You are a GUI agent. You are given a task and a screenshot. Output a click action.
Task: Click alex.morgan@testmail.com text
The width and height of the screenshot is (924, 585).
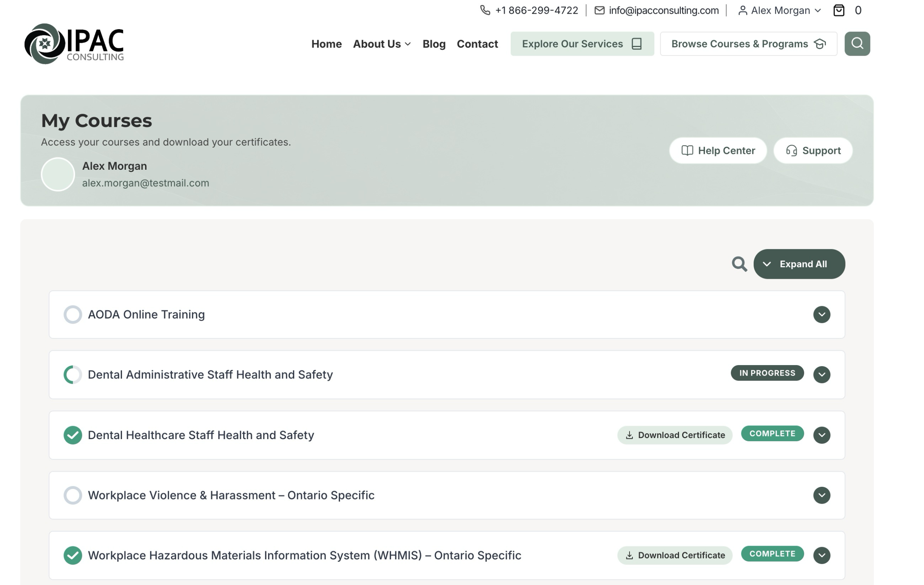[145, 183]
